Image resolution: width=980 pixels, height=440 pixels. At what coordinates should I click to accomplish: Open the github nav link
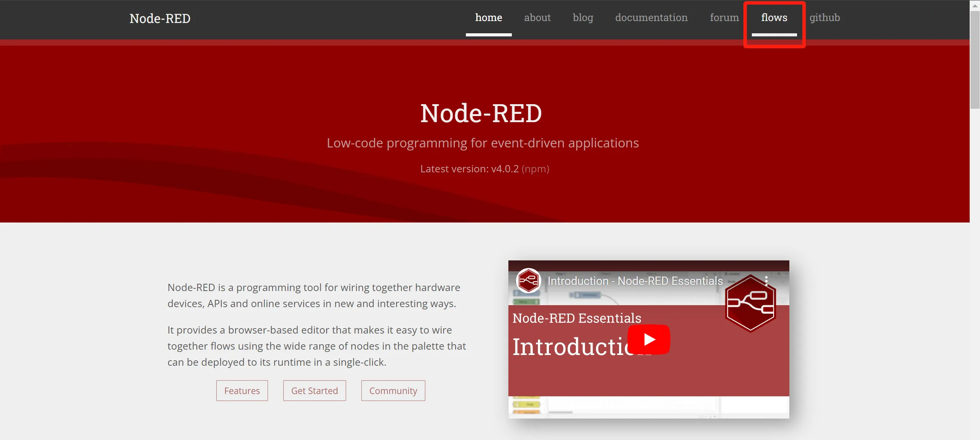[x=825, y=18]
